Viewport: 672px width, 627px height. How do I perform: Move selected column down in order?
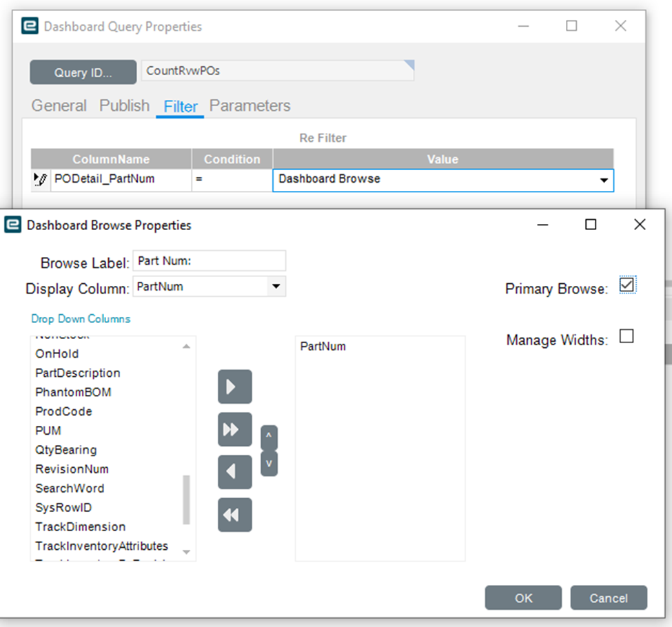coord(269,463)
